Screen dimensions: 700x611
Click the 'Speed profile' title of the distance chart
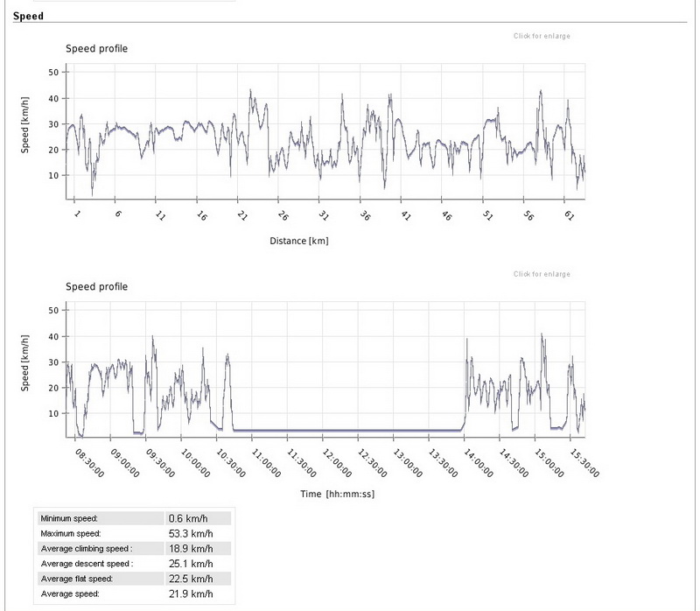tap(97, 48)
